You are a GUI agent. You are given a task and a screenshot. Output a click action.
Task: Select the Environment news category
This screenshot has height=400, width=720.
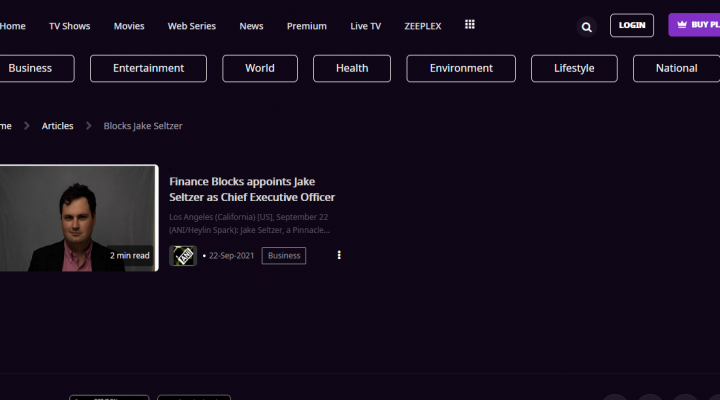[x=461, y=68]
